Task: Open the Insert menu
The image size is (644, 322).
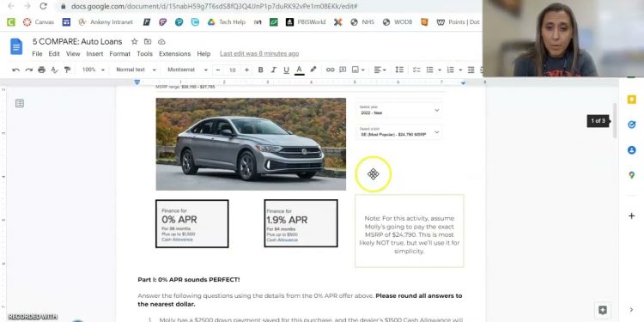Action: tap(94, 54)
